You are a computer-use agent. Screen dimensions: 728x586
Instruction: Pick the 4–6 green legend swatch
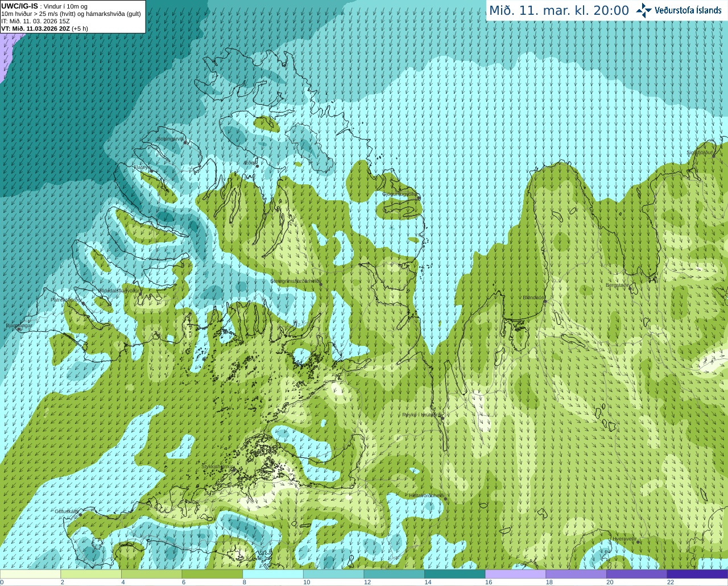pyautogui.click(x=151, y=574)
